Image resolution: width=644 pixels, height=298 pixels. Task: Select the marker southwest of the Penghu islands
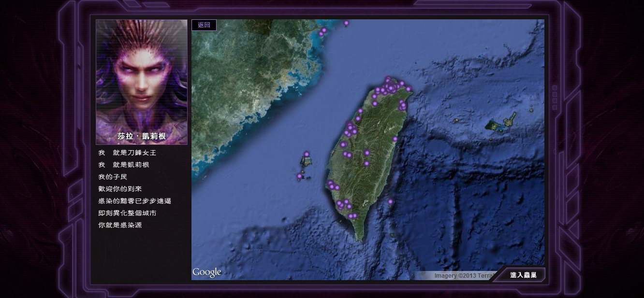coord(299,176)
